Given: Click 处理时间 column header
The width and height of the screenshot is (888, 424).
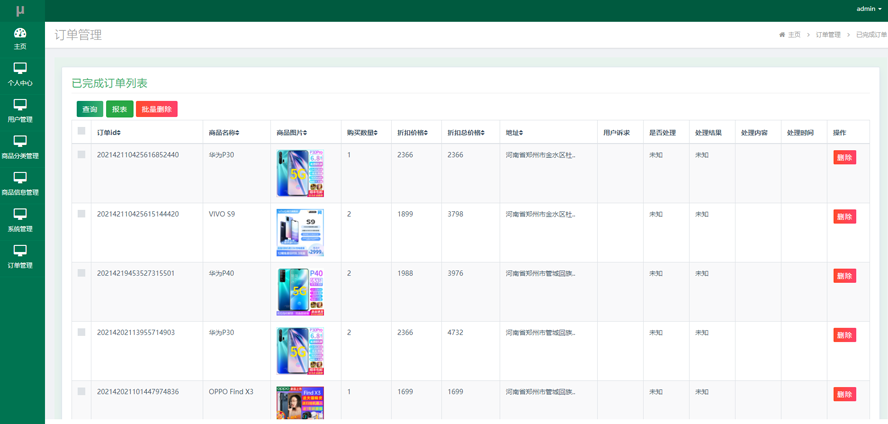Looking at the screenshot, I should [800, 133].
